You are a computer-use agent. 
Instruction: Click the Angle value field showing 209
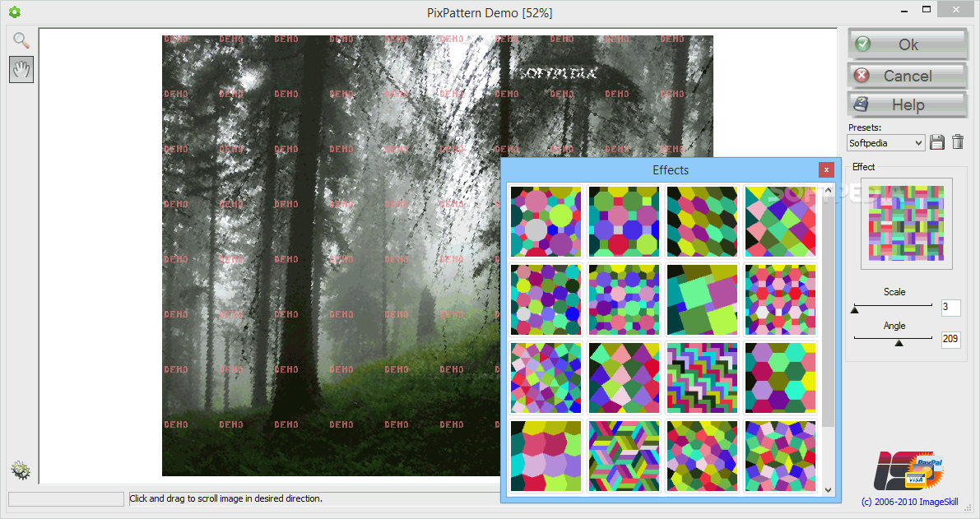coord(950,339)
